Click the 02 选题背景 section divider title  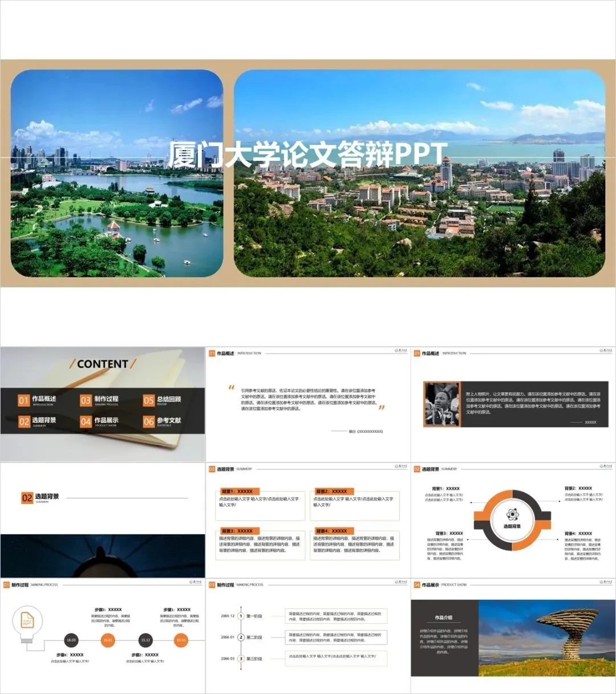coord(40,497)
